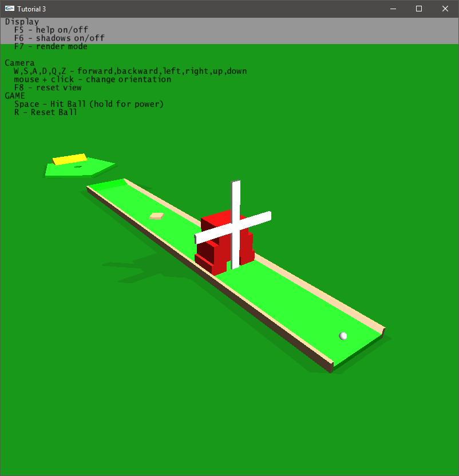This screenshot has height=476, width=459.
Task: Close the Tutorial 3 window
Action: tap(445, 9)
